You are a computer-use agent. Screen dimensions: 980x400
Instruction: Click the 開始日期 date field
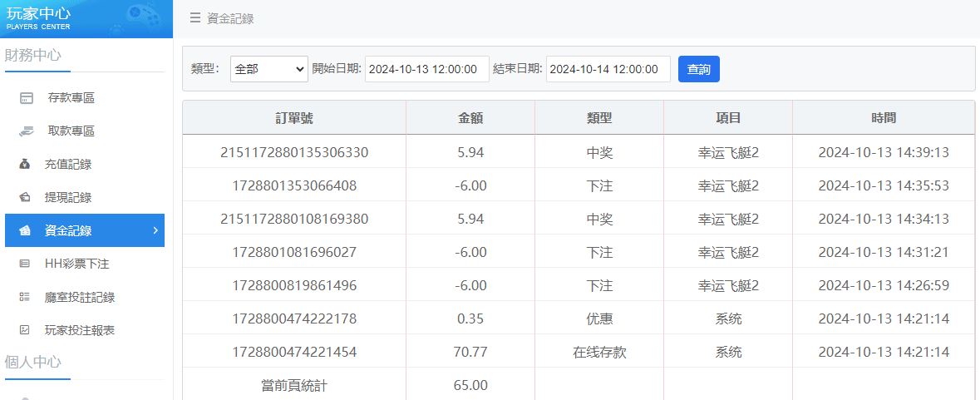click(426, 69)
